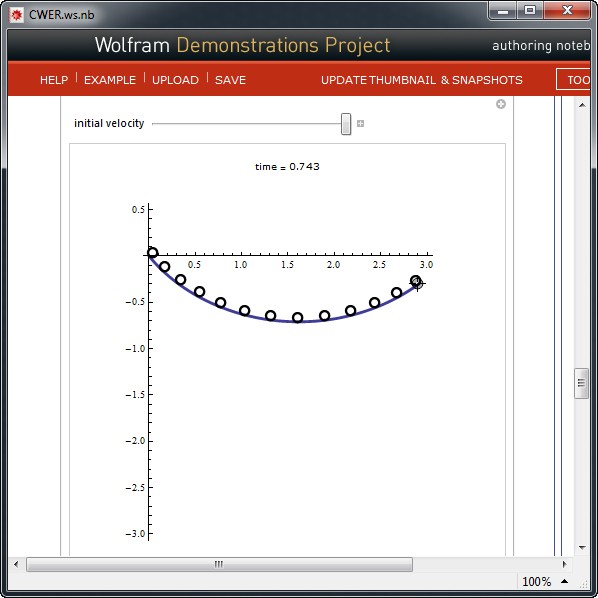Open the 100% magnification dropdown
Viewport: 598px width, 598px height.
click(546, 582)
